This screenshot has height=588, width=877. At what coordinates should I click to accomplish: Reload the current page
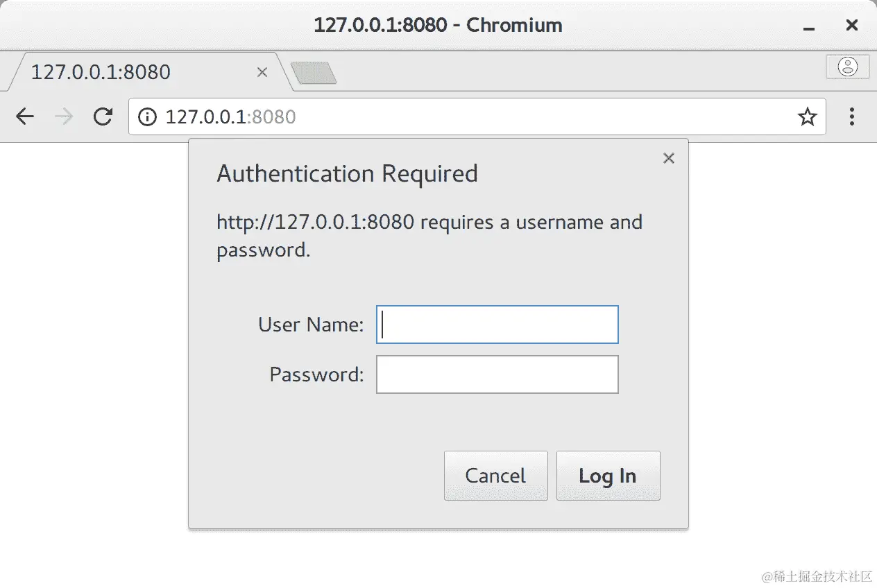coord(103,116)
